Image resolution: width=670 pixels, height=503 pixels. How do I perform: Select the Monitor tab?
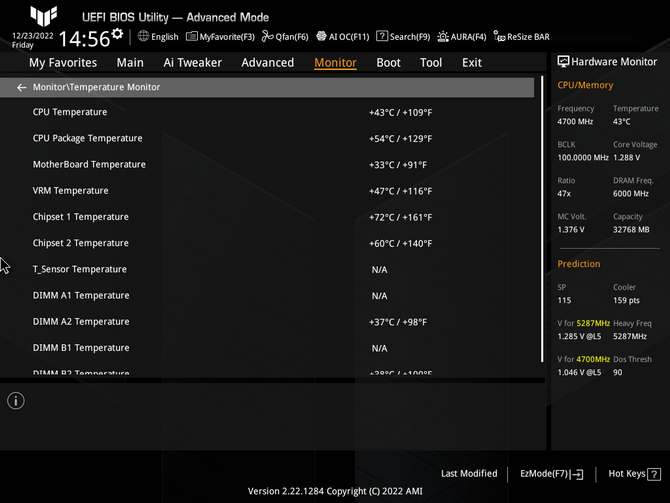(x=335, y=63)
